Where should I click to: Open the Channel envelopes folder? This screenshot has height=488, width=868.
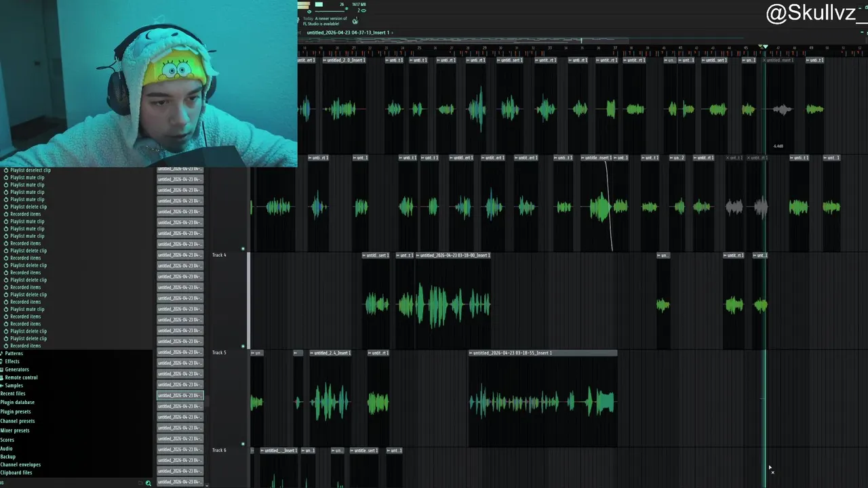(x=20, y=465)
